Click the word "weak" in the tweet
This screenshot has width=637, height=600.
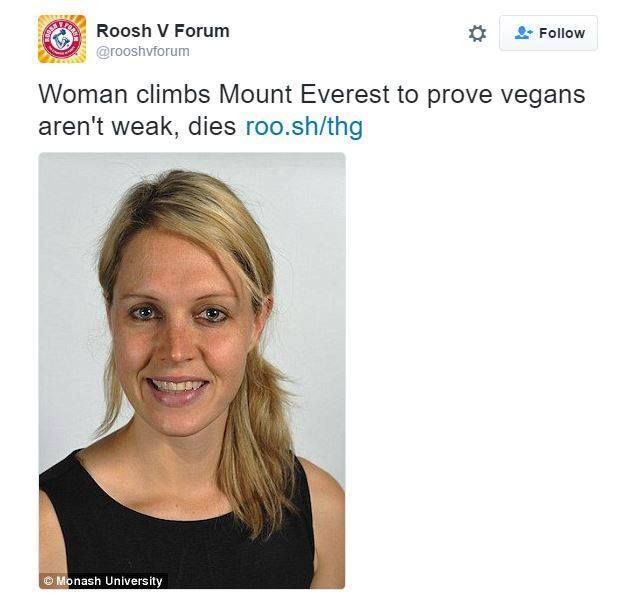coord(144,127)
